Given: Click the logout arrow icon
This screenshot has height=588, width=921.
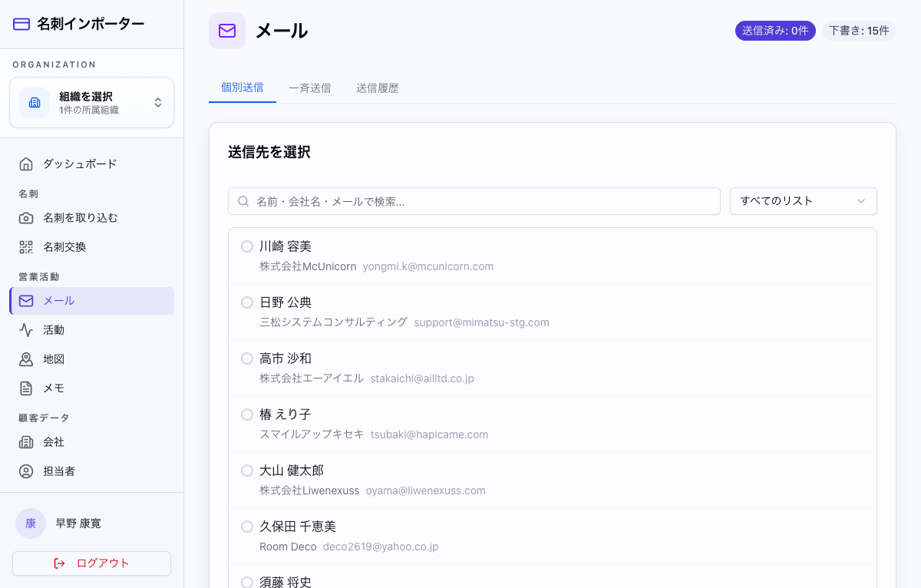Looking at the screenshot, I should pos(60,563).
